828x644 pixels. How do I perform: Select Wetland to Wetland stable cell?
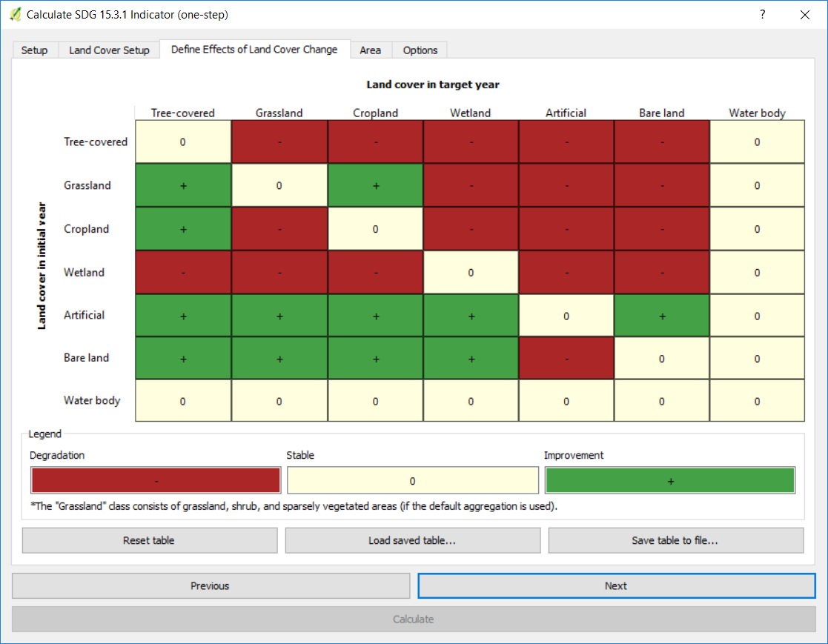[471, 273]
